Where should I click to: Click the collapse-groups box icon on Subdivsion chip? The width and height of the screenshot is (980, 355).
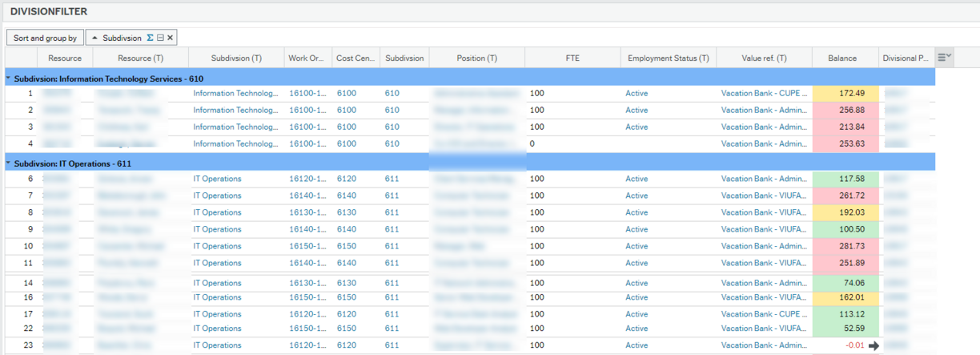160,38
